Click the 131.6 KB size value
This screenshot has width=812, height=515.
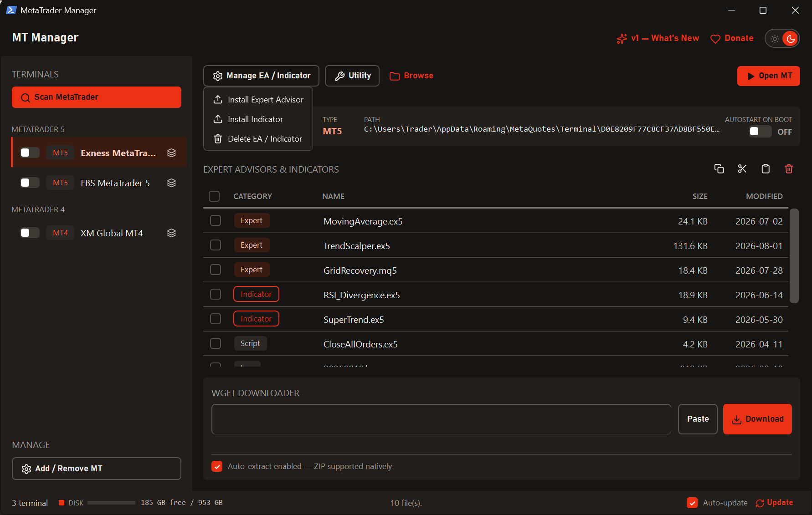click(x=690, y=246)
